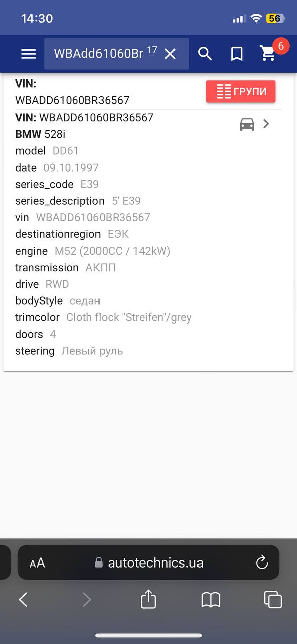Open the bookmarks icon in header
The width and height of the screenshot is (297, 644).
pos(237,54)
